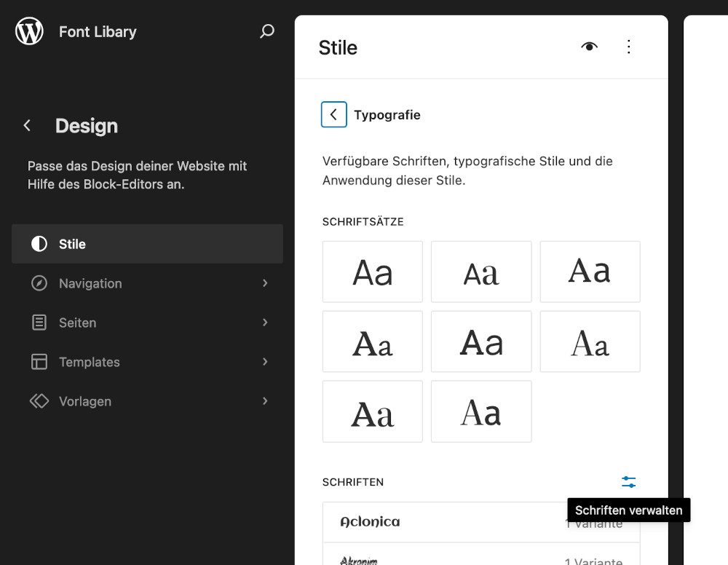The height and width of the screenshot is (565, 728).
Task: Select the first font set preview
Action: tap(372, 272)
